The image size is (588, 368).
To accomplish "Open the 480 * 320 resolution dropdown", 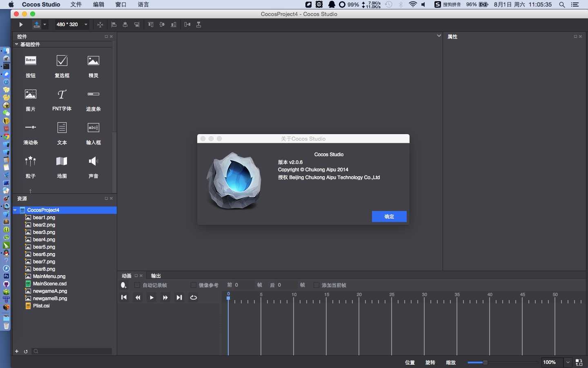I will [72, 25].
